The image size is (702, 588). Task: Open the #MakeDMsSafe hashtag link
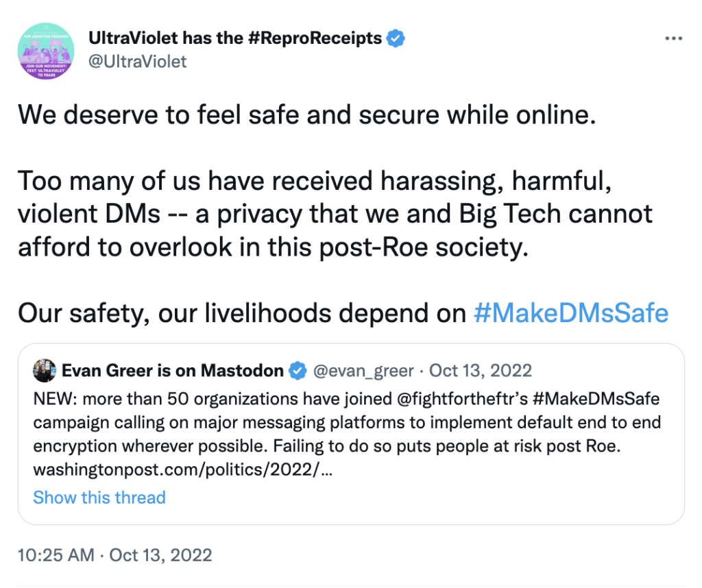(x=571, y=313)
